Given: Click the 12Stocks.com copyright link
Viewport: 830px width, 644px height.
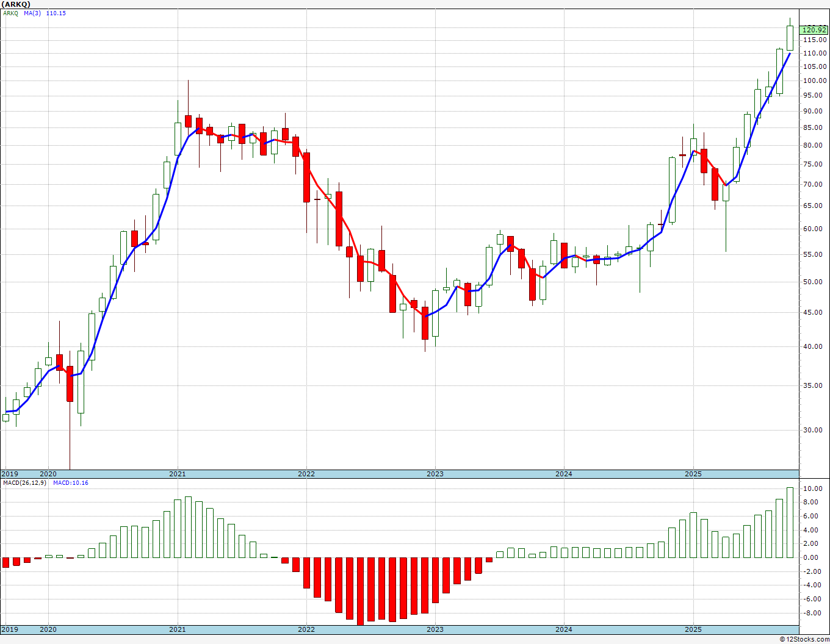Looking at the screenshot, I should coord(805,639).
